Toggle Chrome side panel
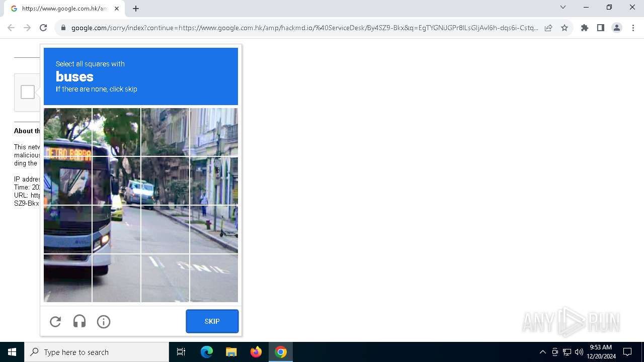The image size is (644, 362). click(x=601, y=28)
